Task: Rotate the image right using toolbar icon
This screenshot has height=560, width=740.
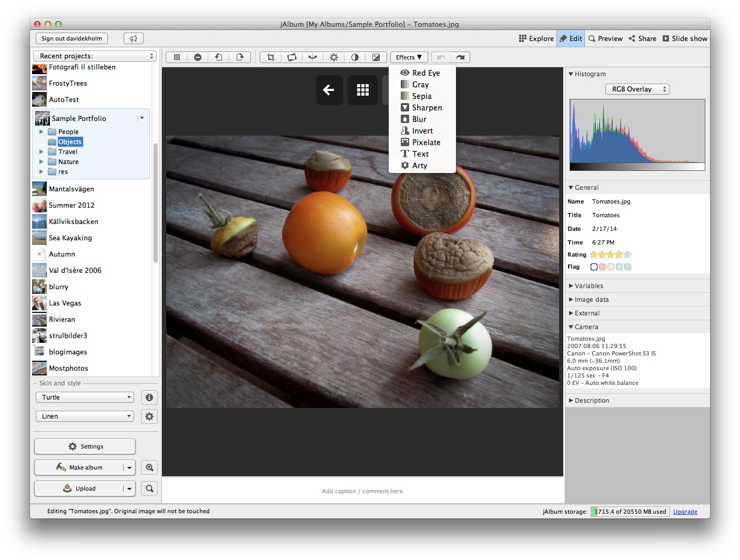Action: (240, 57)
